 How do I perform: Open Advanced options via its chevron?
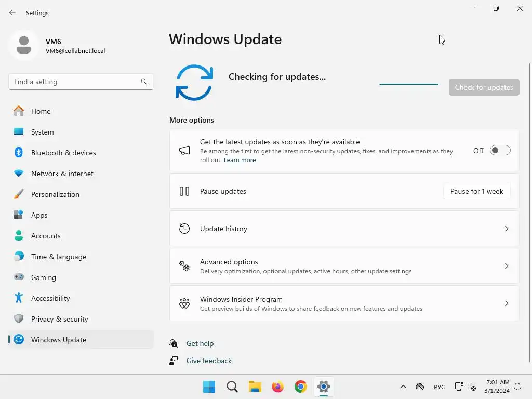(x=507, y=266)
